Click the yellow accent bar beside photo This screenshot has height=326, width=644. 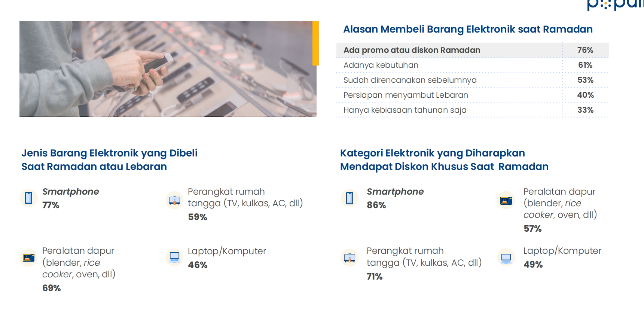315,43
